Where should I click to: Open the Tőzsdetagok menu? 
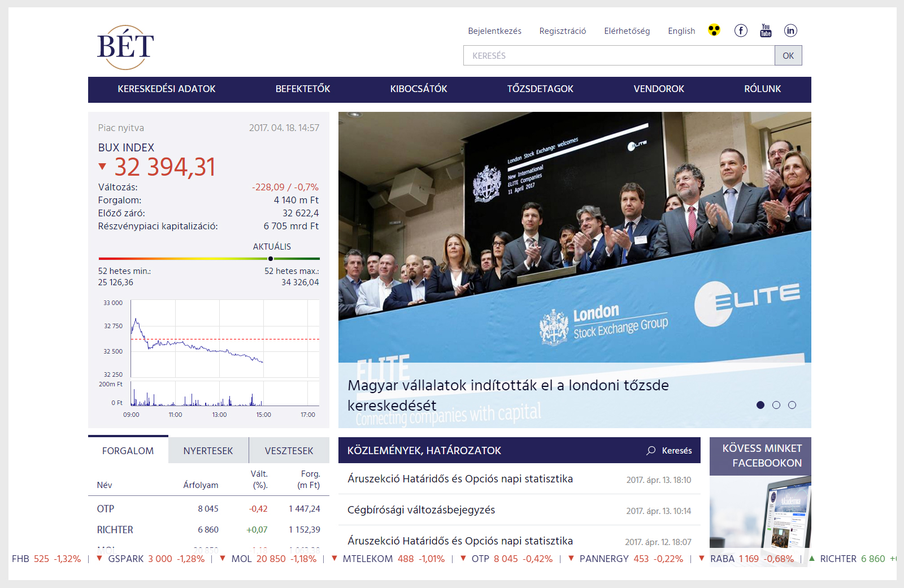[540, 89]
